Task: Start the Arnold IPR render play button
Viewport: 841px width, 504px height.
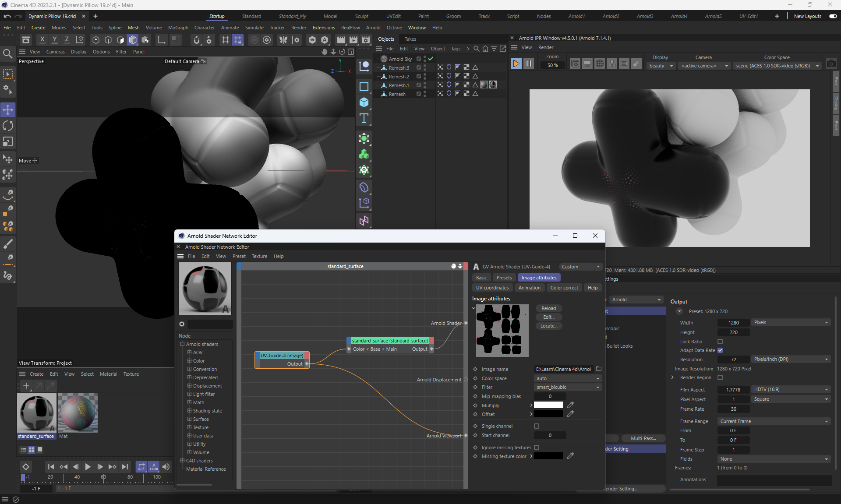Action: (516, 64)
